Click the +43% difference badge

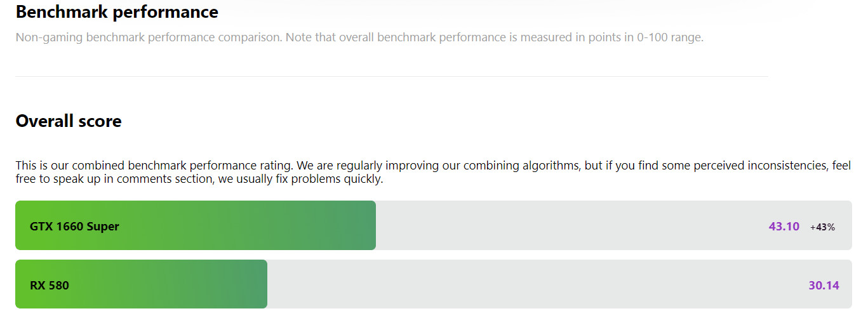822,227
